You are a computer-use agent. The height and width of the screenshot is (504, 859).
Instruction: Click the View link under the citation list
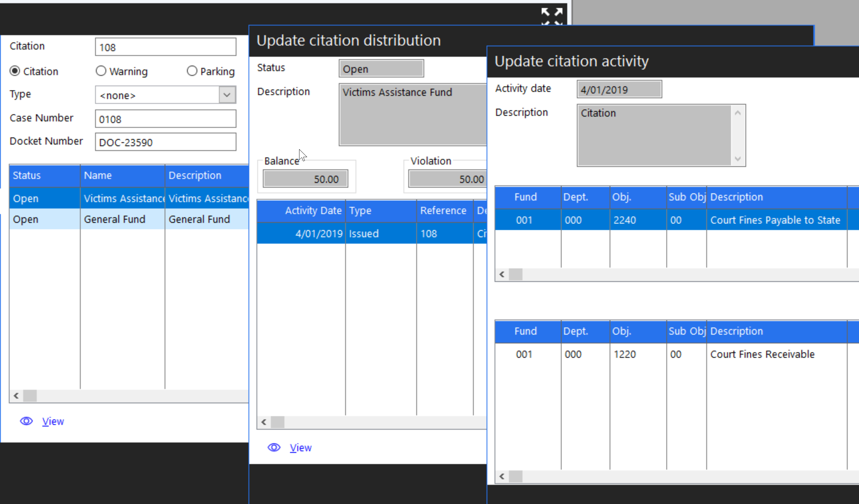53,422
